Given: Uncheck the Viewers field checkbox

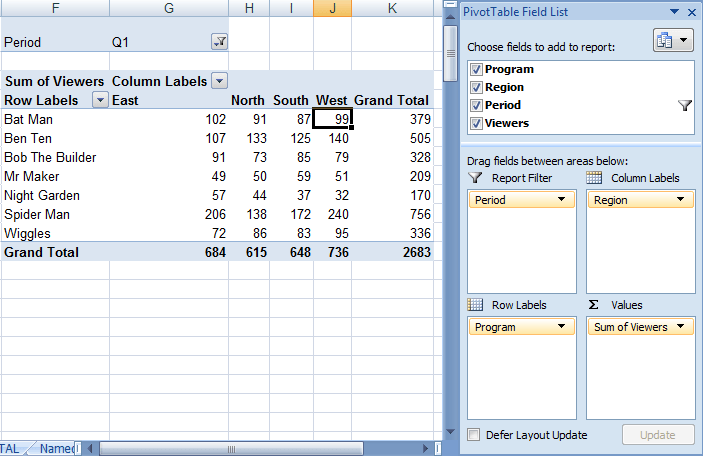Looking at the screenshot, I should [476, 123].
